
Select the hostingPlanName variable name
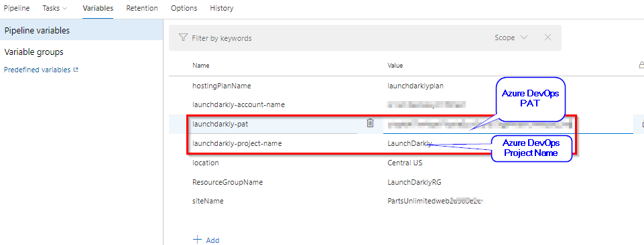[x=222, y=86]
